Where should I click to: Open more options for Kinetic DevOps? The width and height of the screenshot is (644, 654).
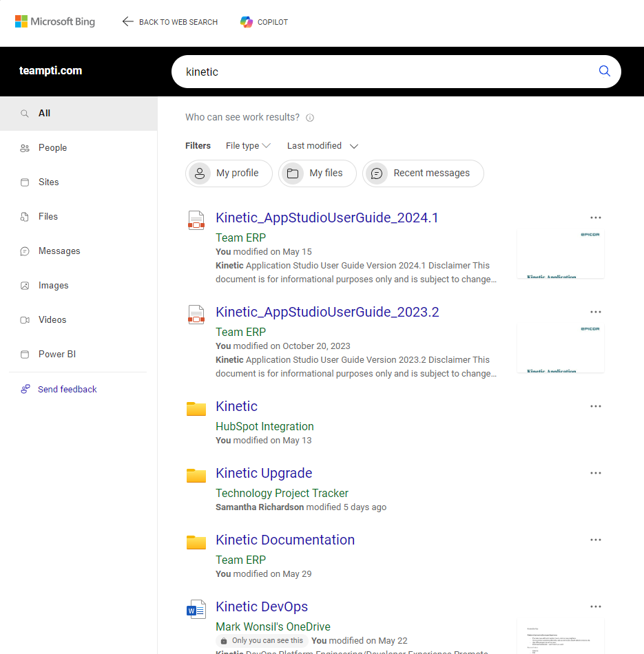click(x=596, y=606)
